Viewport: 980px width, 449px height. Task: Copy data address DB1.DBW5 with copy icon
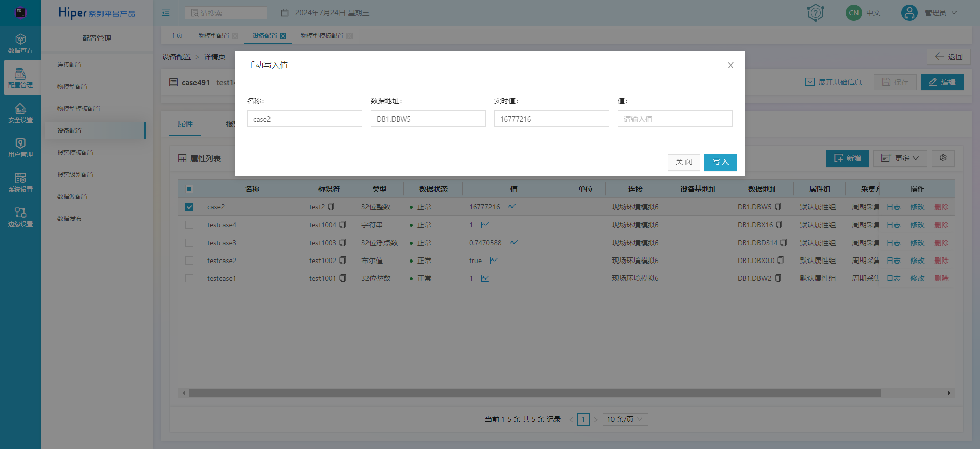[x=778, y=207]
